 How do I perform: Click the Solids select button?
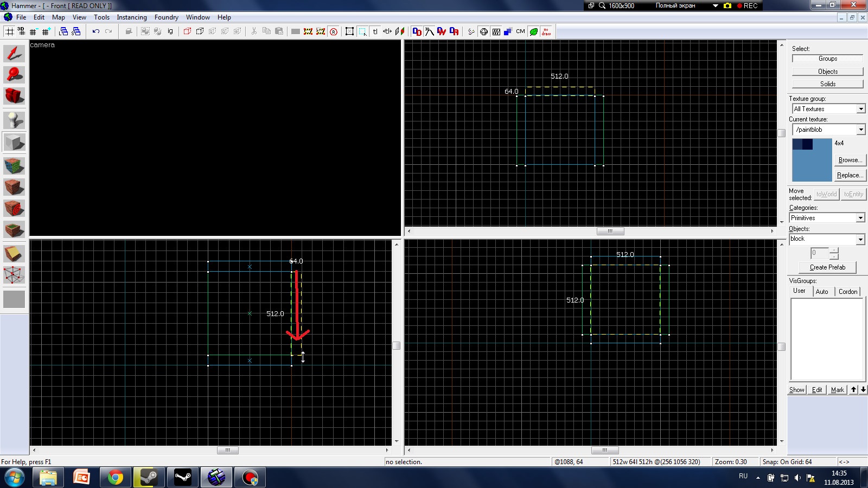[x=827, y=84]
